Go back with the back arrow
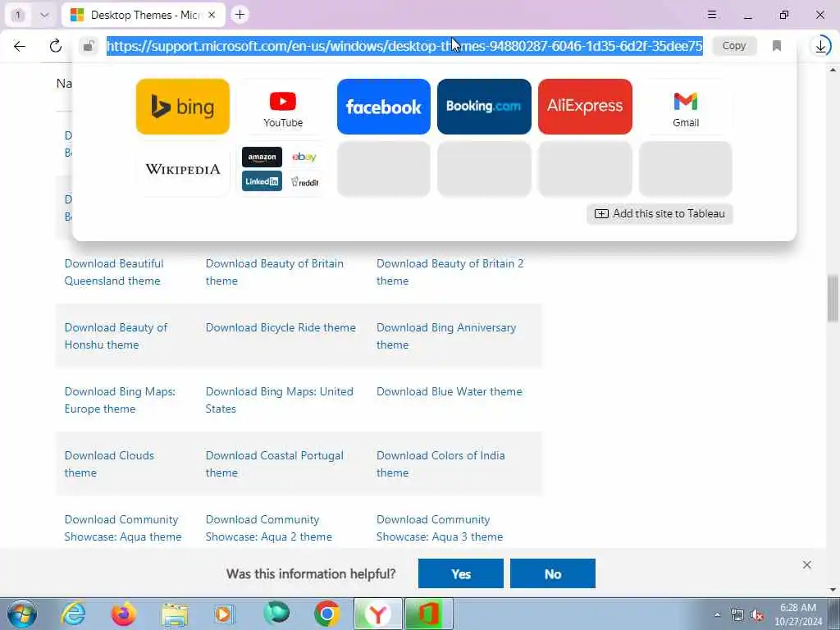The width and height of the screenshot is (840, 630). coord(20,46)
